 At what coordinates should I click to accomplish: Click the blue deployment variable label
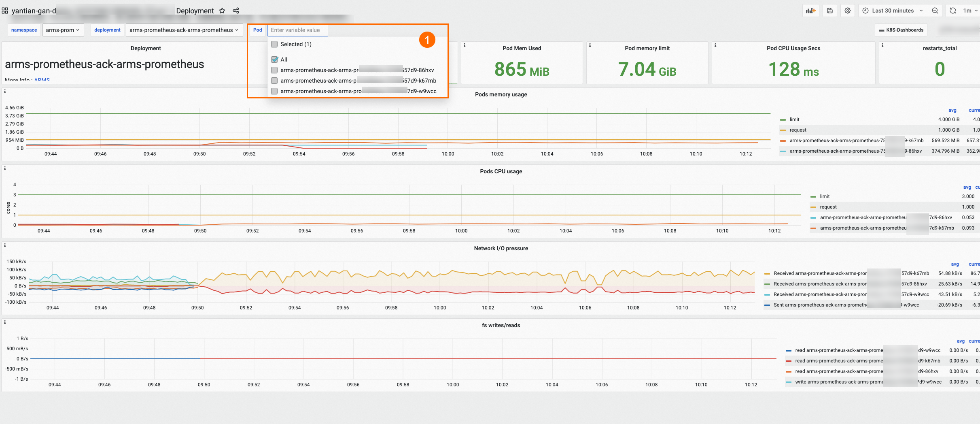coord(107,30)
